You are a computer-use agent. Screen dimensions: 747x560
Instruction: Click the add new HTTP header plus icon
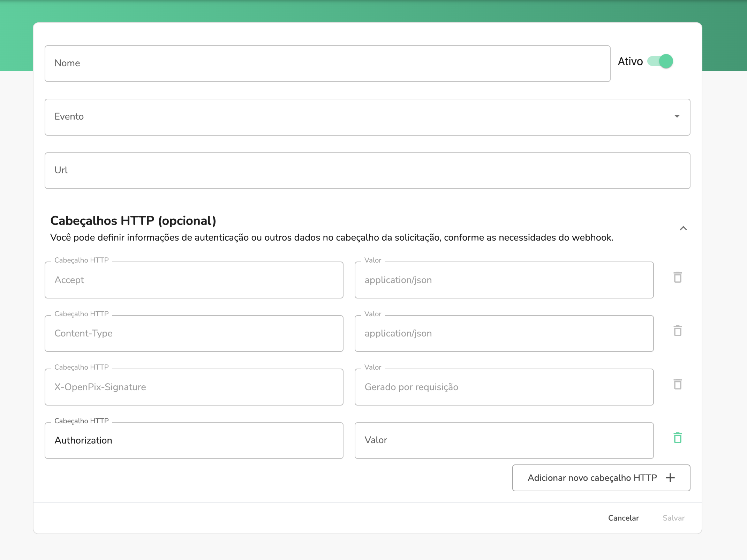click(672, 478)
